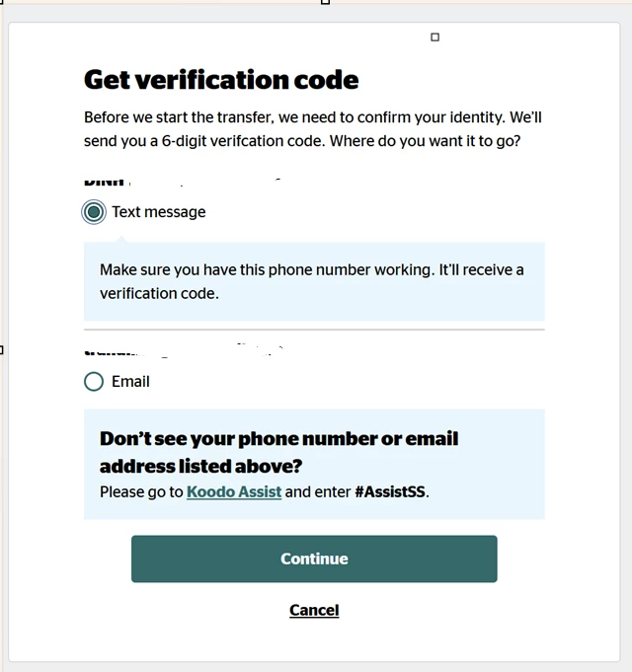Viewport: 632px width, 672px height.
Task: Click the '#AssistSS' bold hashtag text
Action: pos(390,491)
